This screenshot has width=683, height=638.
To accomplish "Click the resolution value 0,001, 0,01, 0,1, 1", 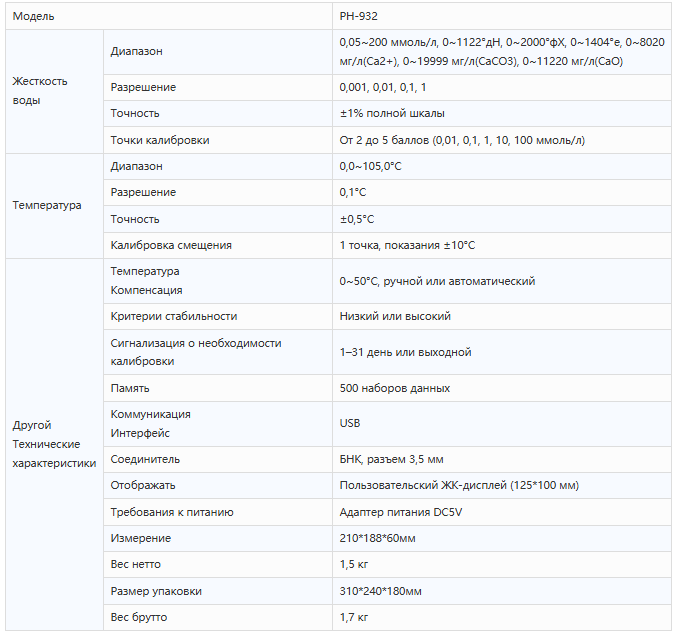I will click(x=382, y=87).
